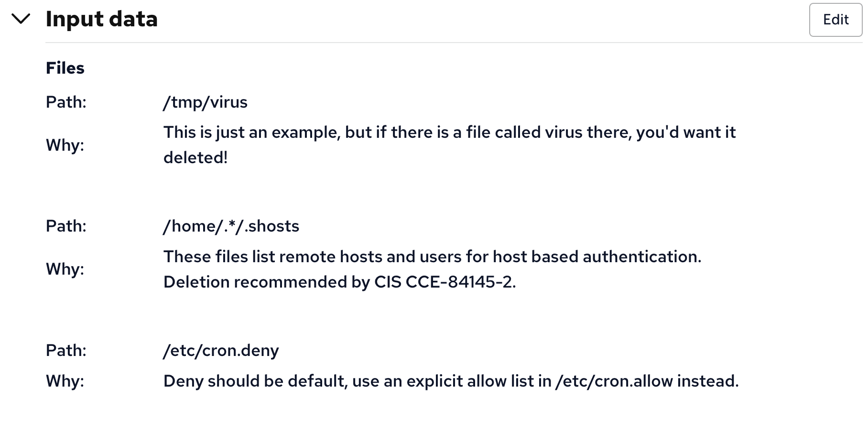Click the /home/.*/.shosts path value

231,226
